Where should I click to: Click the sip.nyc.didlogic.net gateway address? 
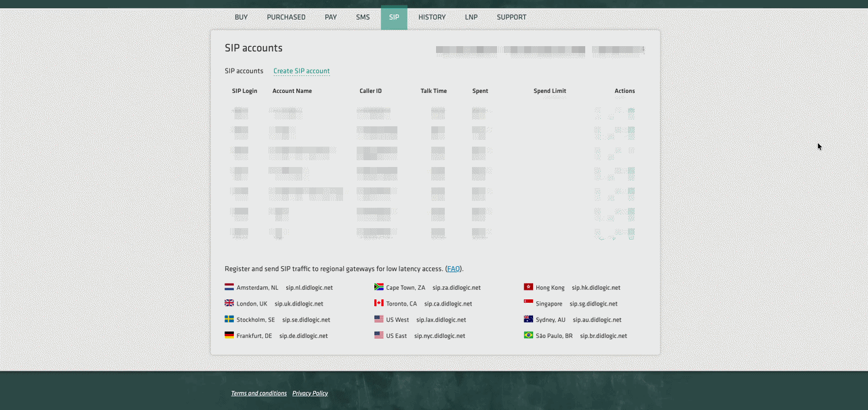tap(439, 336)
